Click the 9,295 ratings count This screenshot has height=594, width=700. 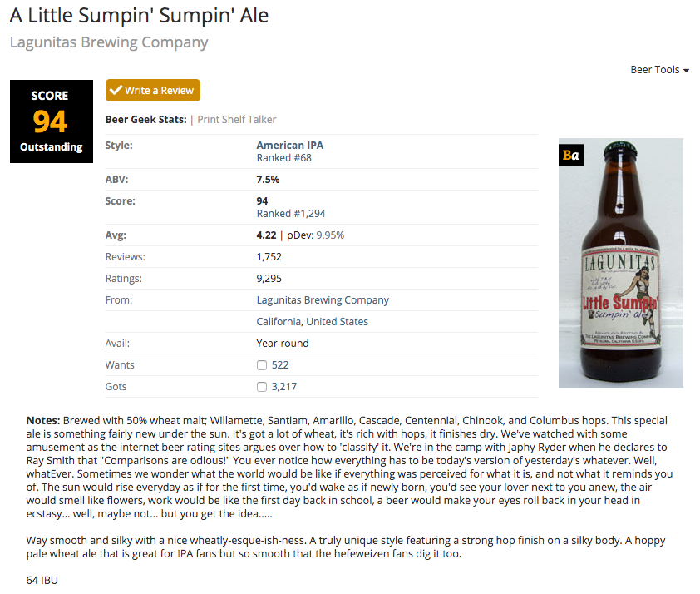(x=269, y=279)
